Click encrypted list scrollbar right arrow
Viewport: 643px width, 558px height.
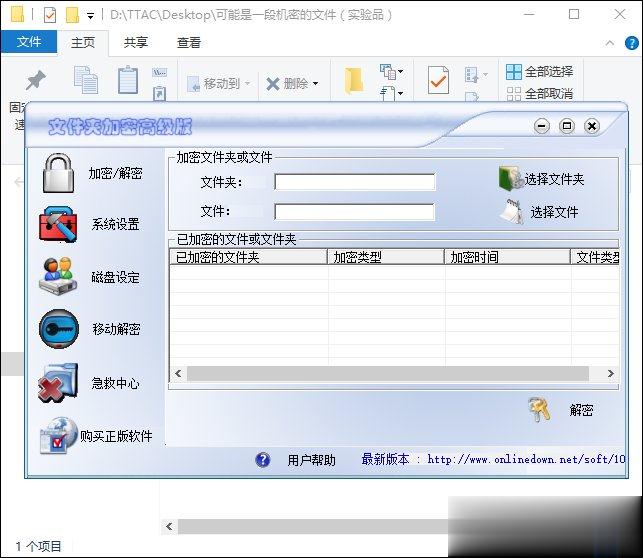pyautogui.click(x=611, y=374)
